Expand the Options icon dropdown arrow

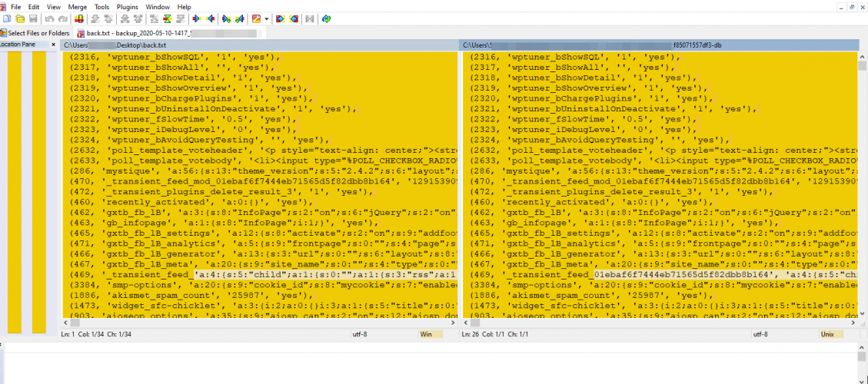click(267, 18)
